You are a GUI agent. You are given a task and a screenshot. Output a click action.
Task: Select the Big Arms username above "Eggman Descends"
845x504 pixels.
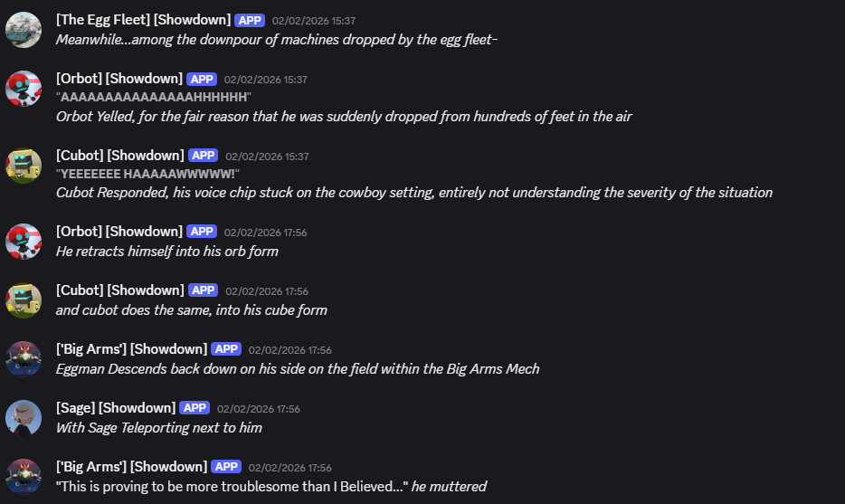(x=130, y=349)
